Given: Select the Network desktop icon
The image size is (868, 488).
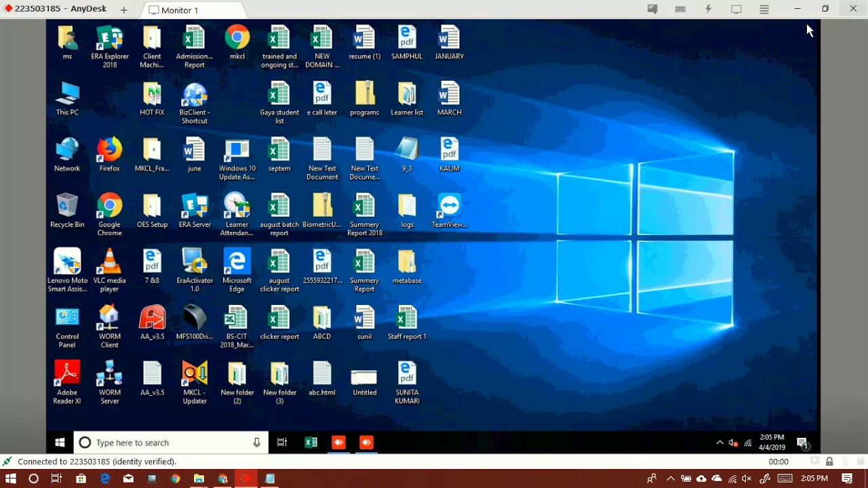Looking at the screenshot, I should [67, 155].
